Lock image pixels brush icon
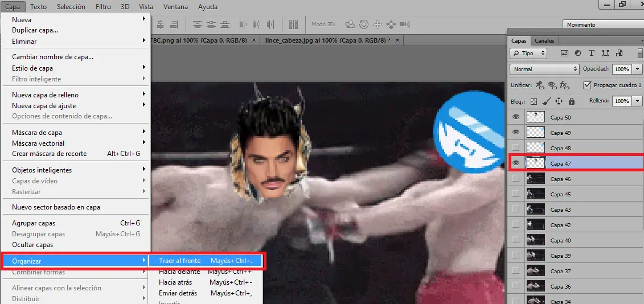 coord(546,101)
